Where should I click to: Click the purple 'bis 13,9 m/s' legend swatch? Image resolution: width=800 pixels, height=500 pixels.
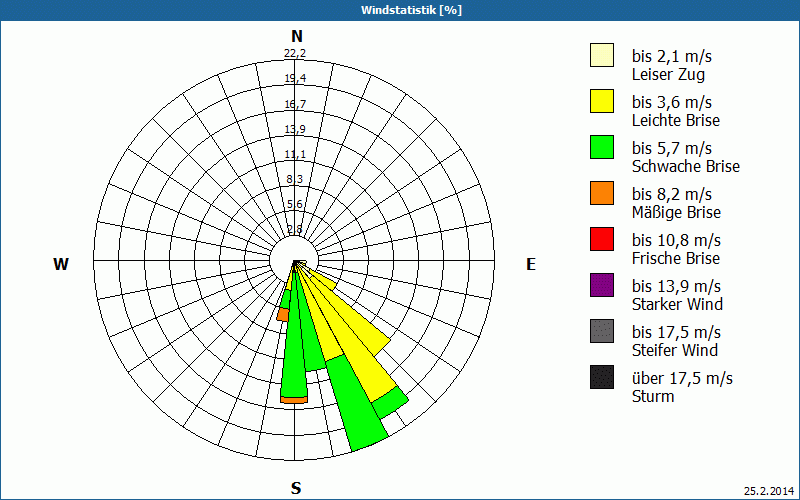602,285
